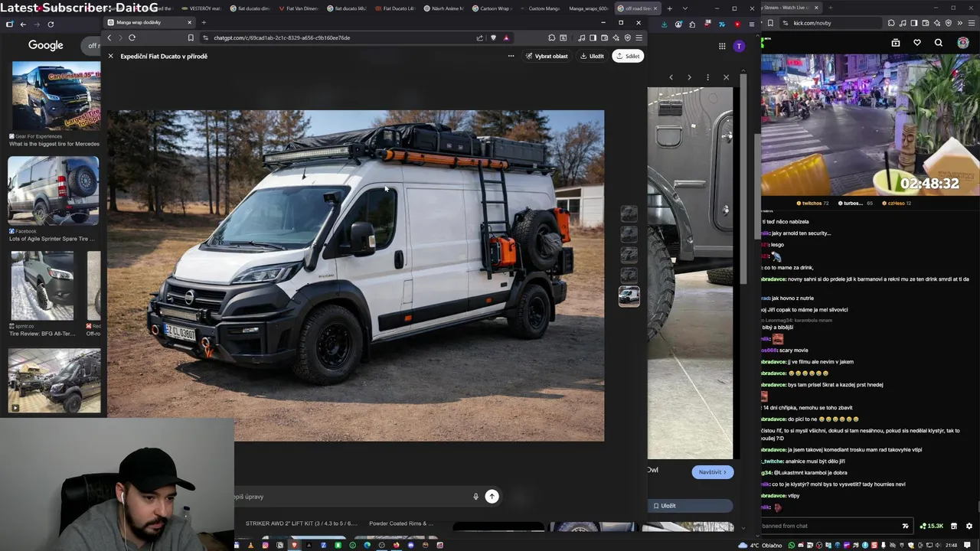Send the edit prompt with the arrow button
980x551 pixels.
click(492, 497)
